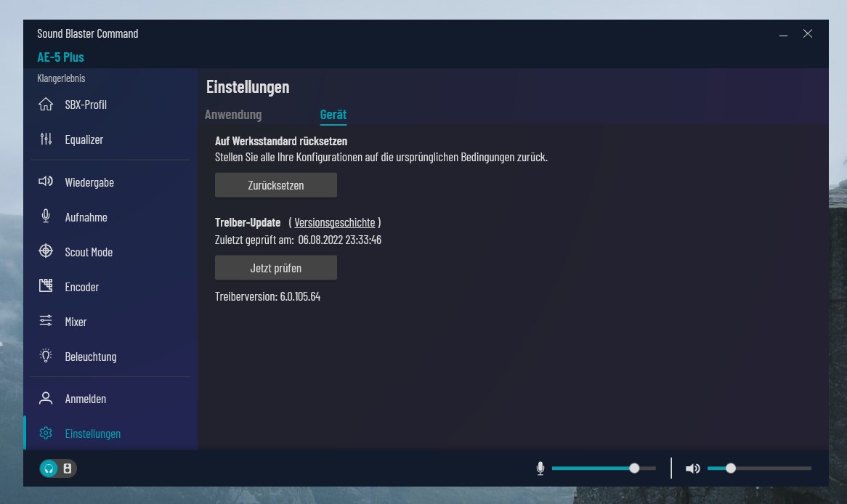
Task: Minimize the Sound Blaster Command window
Action: (783, 34)
